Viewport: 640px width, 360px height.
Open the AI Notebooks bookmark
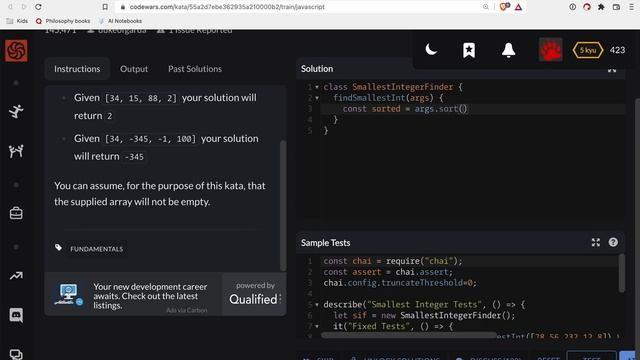pyautogui.click(x=120, y=21)
